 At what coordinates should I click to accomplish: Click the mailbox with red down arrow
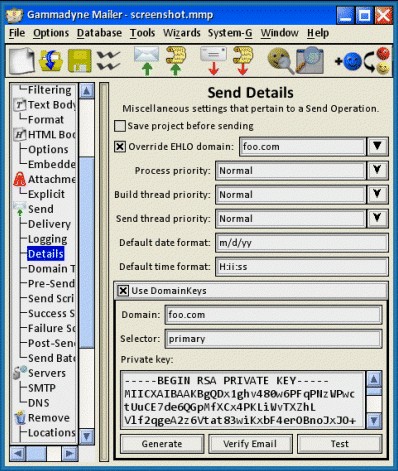(213, 60)
